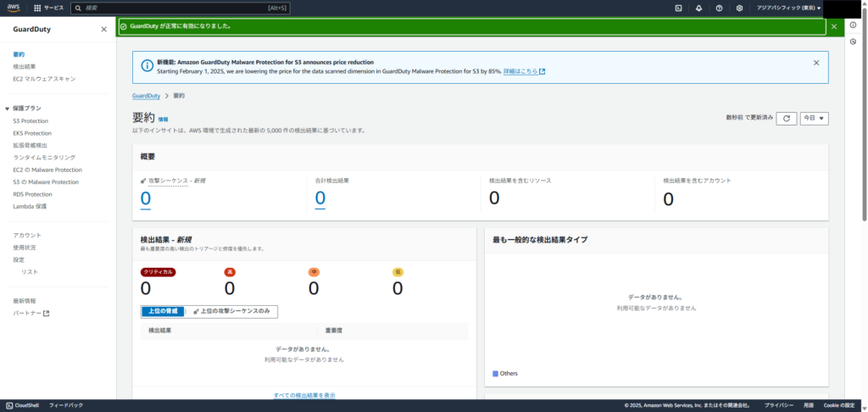868x412 pixels.
Task: Close the GuardDuty side navigation panel
Action: click(104, 30)
